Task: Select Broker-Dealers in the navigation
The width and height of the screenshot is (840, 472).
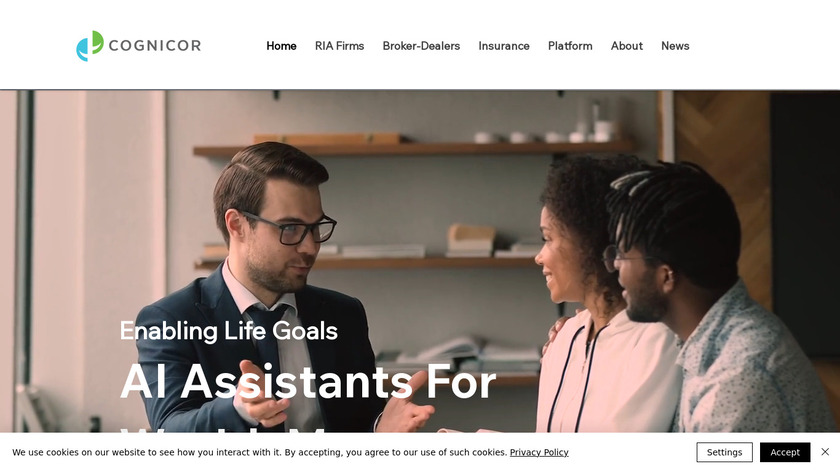Action: tap(421, 46)
